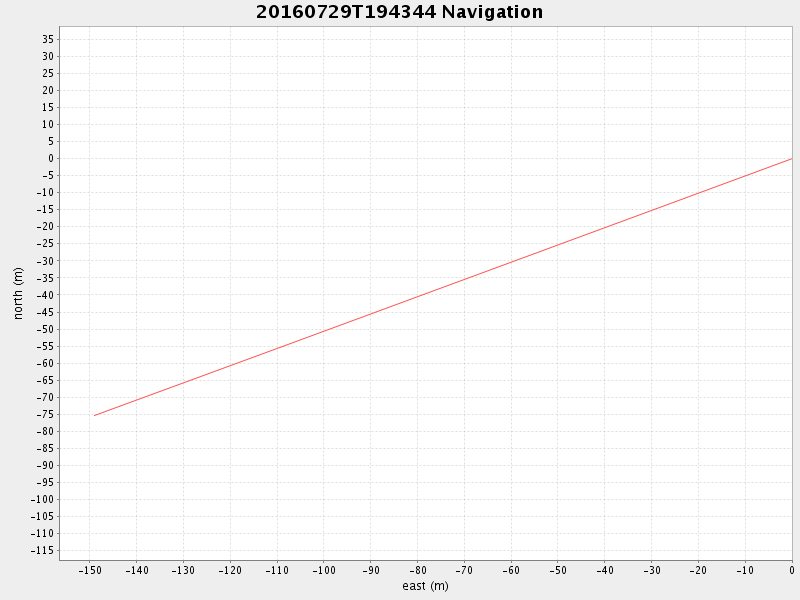
Task: Click the 0 tick label on east axis
Action: 791,570
